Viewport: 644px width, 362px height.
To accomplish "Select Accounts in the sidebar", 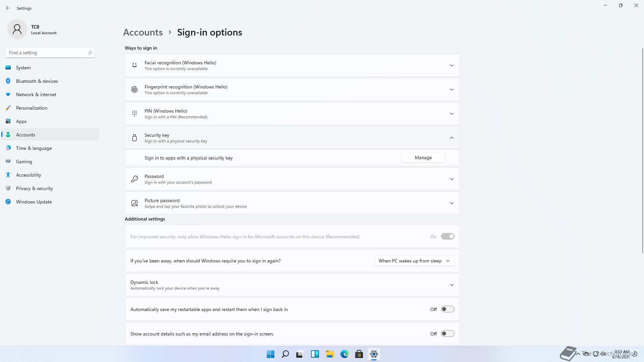I will [x=50, y=134].
